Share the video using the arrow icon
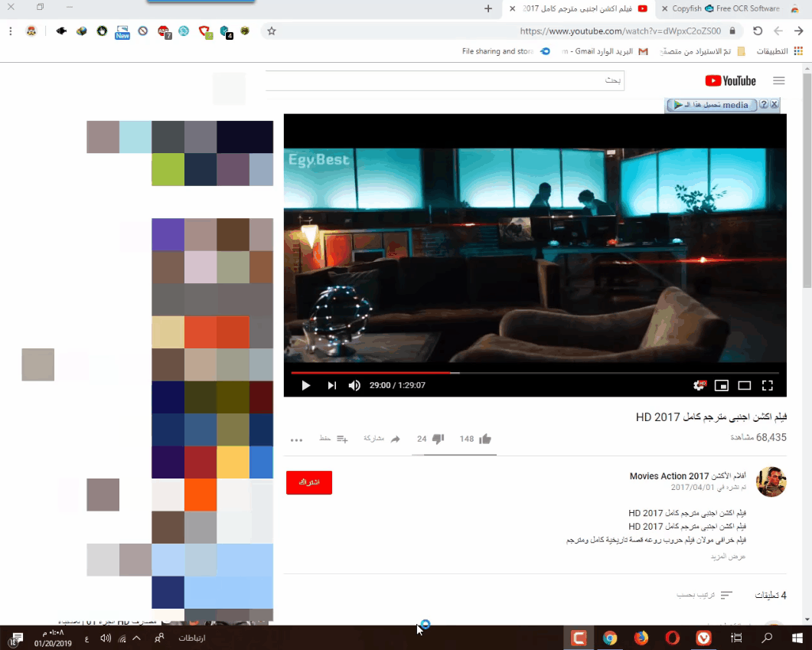 pos(395,439)
